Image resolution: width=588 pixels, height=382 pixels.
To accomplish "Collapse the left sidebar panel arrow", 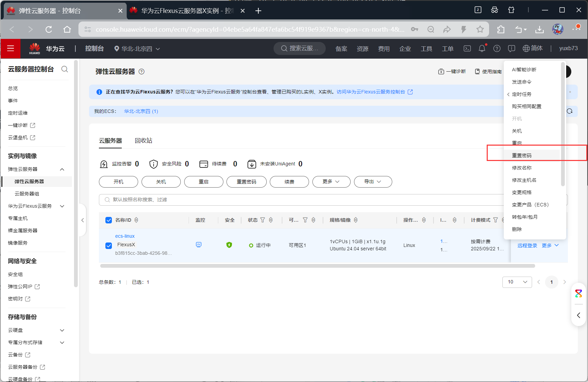I will point(82,220).
